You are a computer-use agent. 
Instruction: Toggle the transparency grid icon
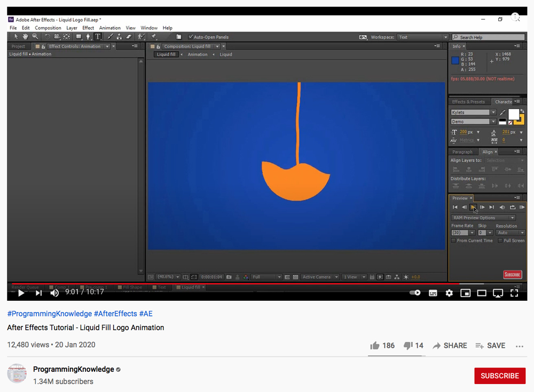click(295, 277)
